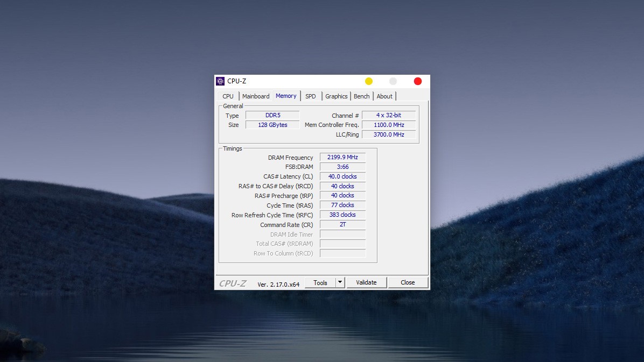
Task: Click the CPU-Z chip icon in title bar
Action: (x=220, y=81)
